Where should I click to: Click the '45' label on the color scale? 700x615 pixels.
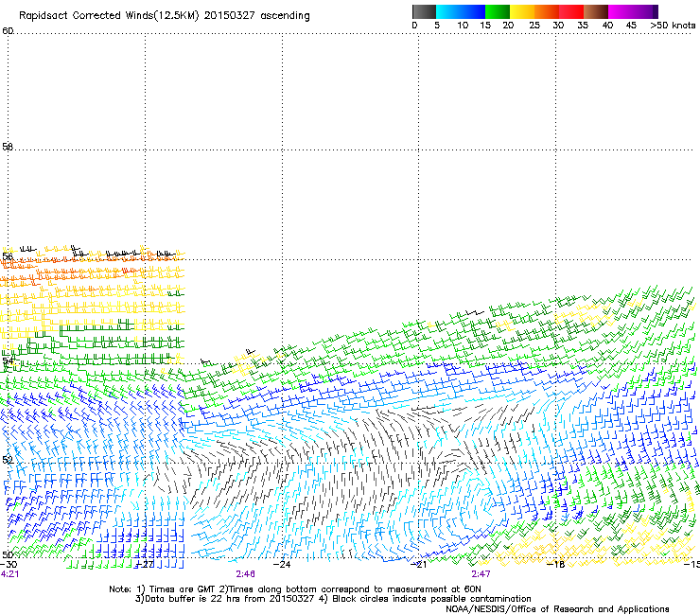tap(631, 26)
